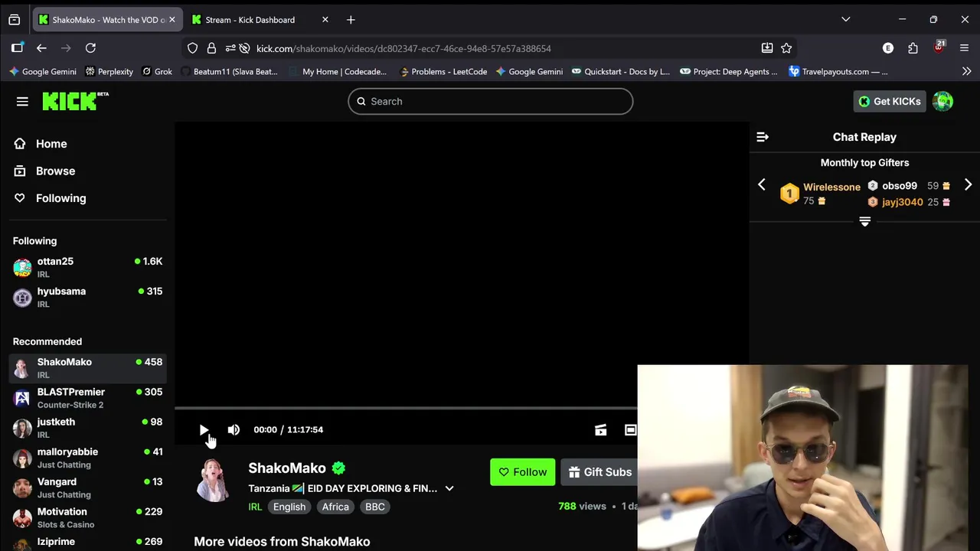Focus the Kick search field
The height and width of the screenshot is (551, 980).
[x=490, y=101]
